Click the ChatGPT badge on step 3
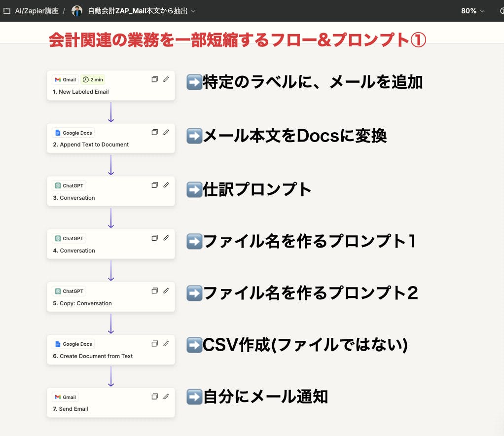 pos(69,185)
